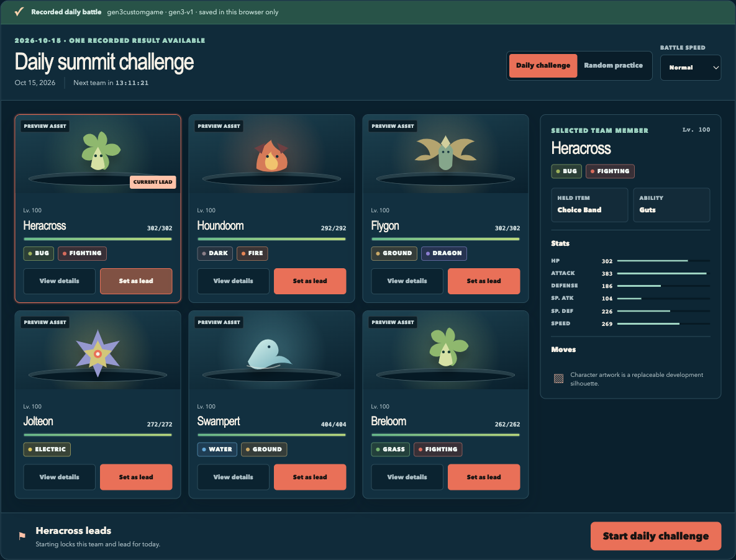Click the Speed stat bar in Stats

tap(663, 323)
